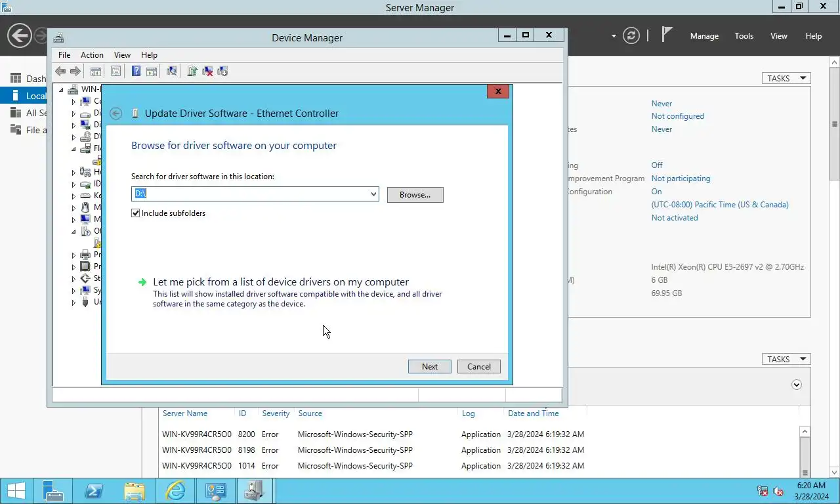Open File Explorer from the taskbar

pyautogui.click(x=135, y=491)
